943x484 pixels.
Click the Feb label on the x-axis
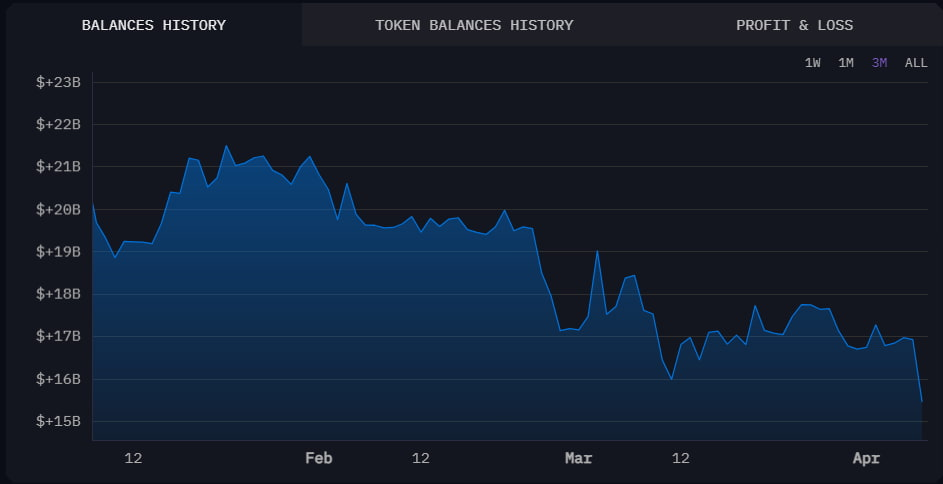click(318, 458)
